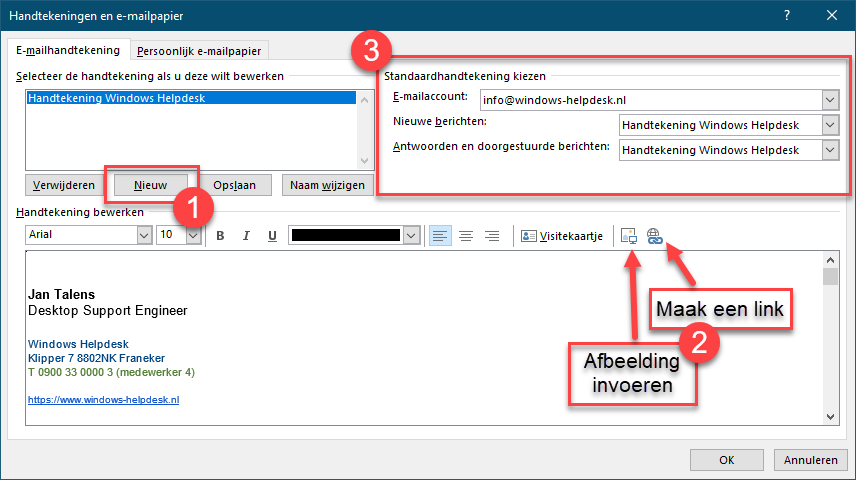This screenshot has width=856, height=480.
Task: Align signature text right
Action: pyautogui.click(x=491, y=236)
